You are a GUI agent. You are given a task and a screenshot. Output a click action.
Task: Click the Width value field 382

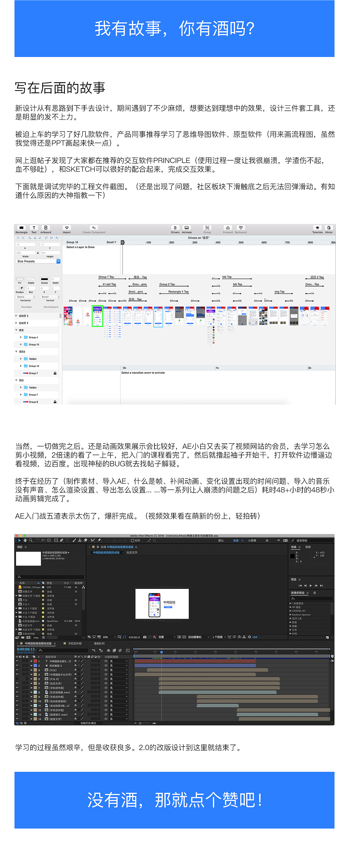click(x=25, y=253)
